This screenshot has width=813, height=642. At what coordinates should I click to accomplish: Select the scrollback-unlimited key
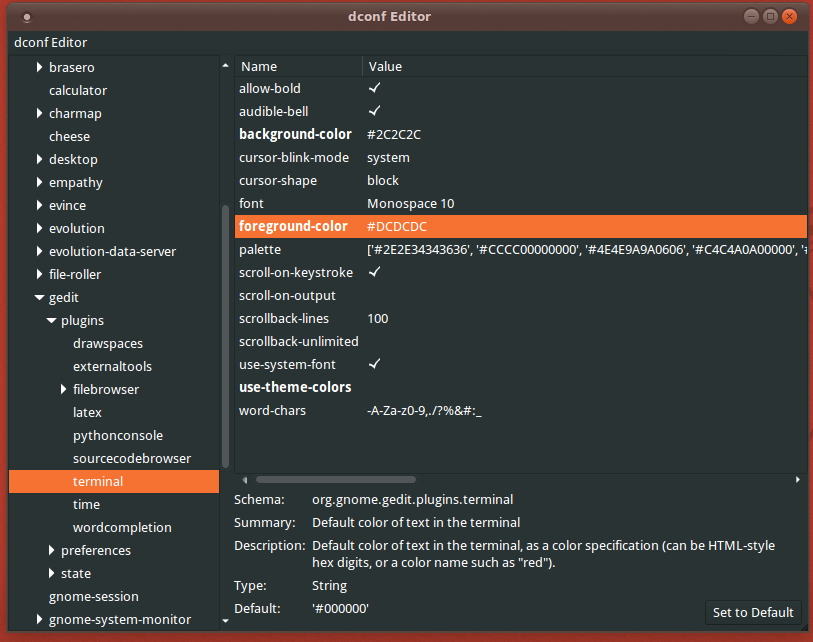tap(299, 341)
